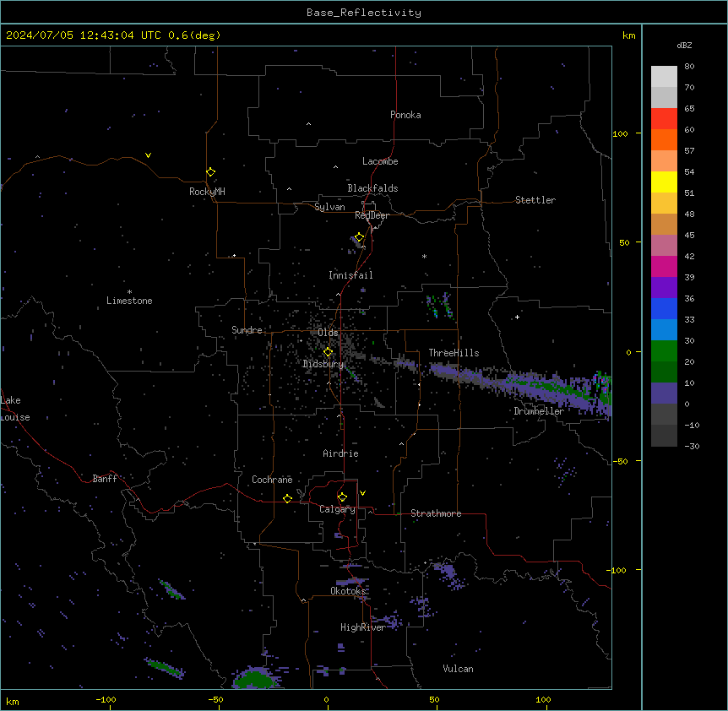Viewport: 728px width, 711px height.
Task: Pick the green swatch between 30 and 20 dBZ
Action: tap(664, 351)
